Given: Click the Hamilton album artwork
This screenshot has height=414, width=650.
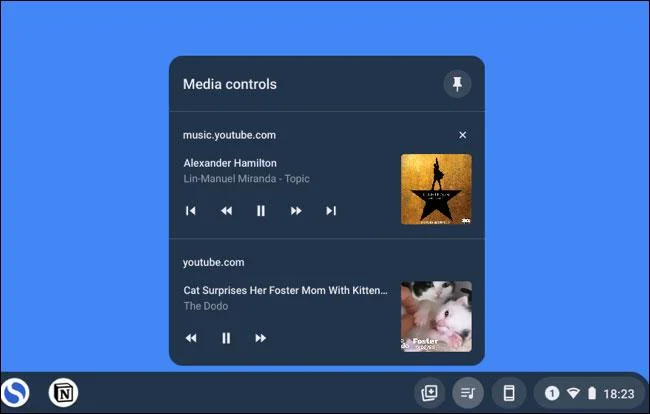Looking at the screenshot, I should (x=436, y=189).
